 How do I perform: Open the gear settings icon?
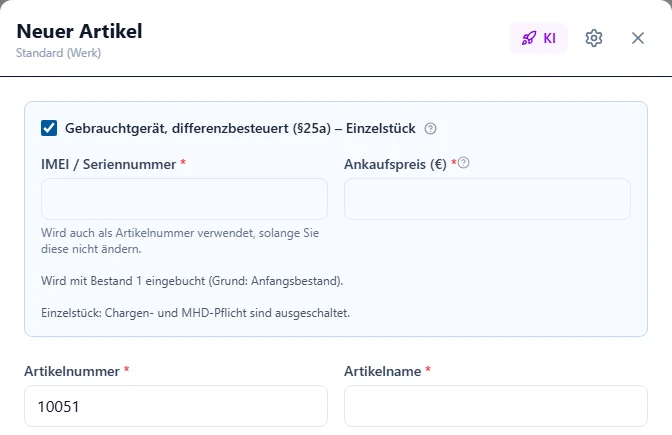coord(594,38)
